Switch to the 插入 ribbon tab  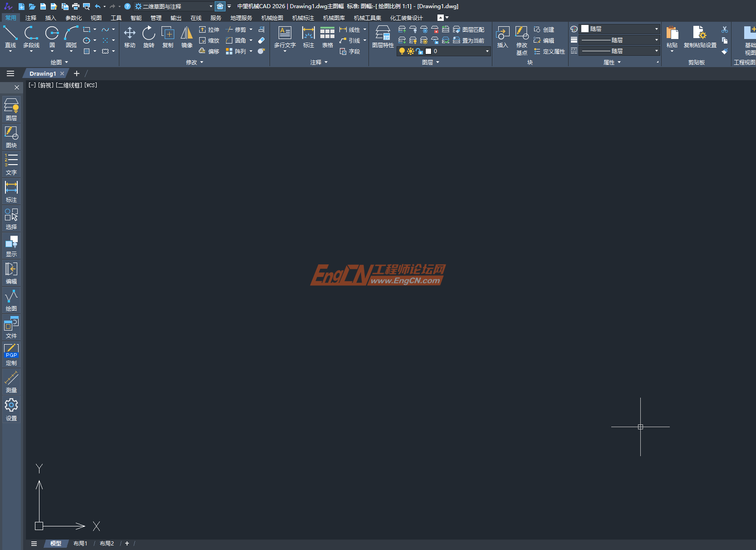[x=50, y=18]
